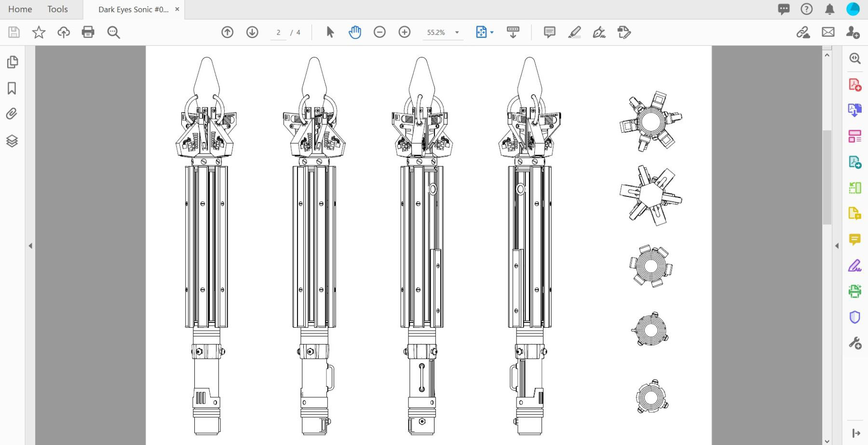Open the Protect shield tool
Screen dimensions: 868x445
coord(855,317)
